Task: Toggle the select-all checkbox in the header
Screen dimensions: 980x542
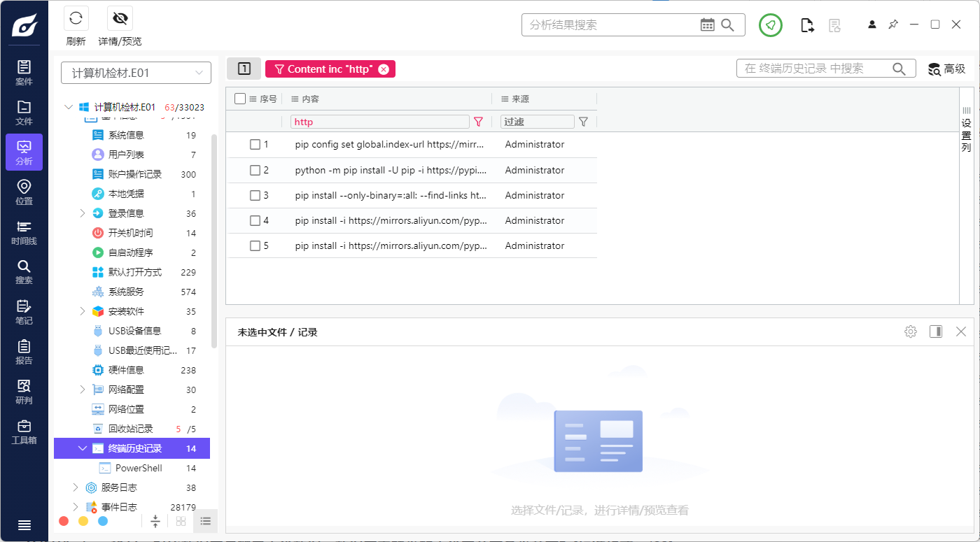Action: coord(240,99)
